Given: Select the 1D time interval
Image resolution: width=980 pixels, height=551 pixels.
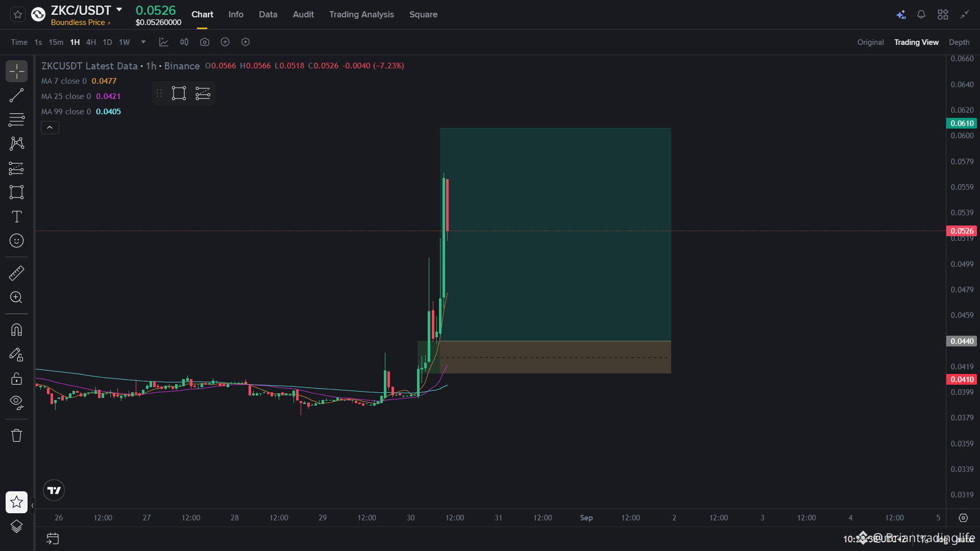Looking at the screenshot, I should (107, 42).
